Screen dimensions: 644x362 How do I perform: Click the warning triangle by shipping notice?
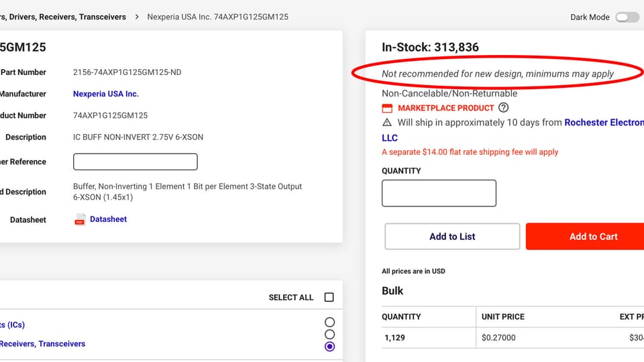(x=387, y=123)
